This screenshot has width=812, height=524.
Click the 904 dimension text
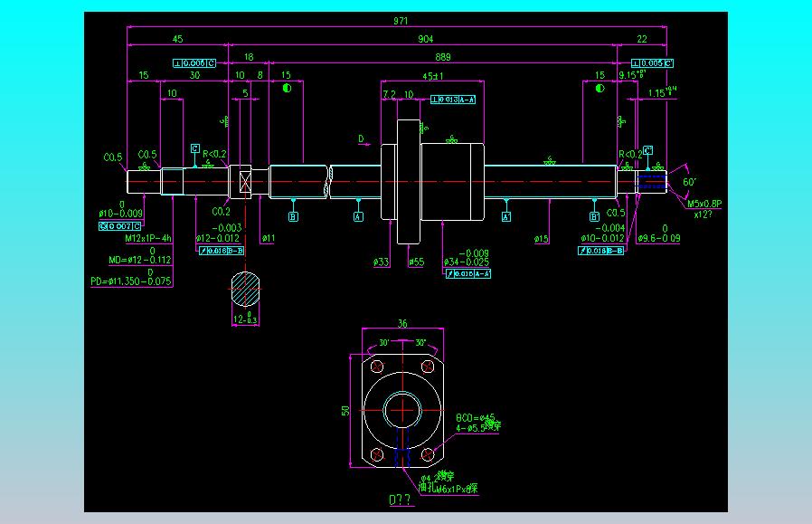pos(425,40)
